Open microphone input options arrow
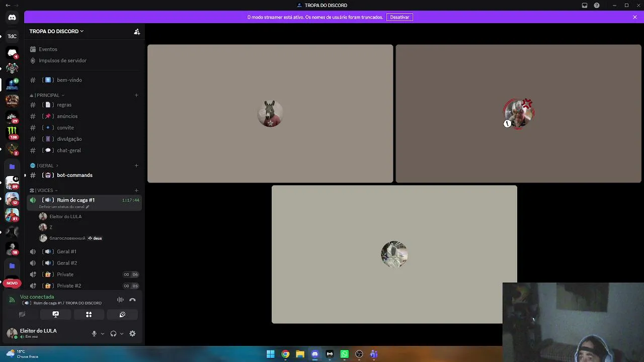This screenshot has width=644, height=362. click(x=103, y=333)
